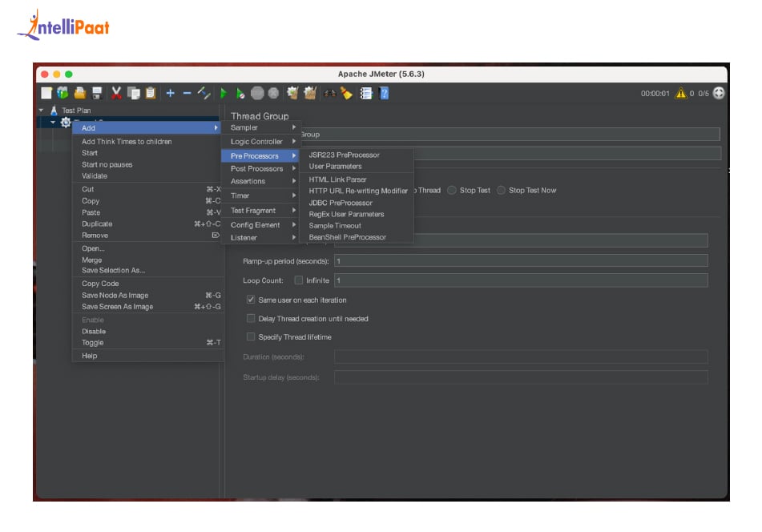Screen dimensions: 762x532
Task: Open the Templates icon in toolbar
Action: (x=62, y=93)
